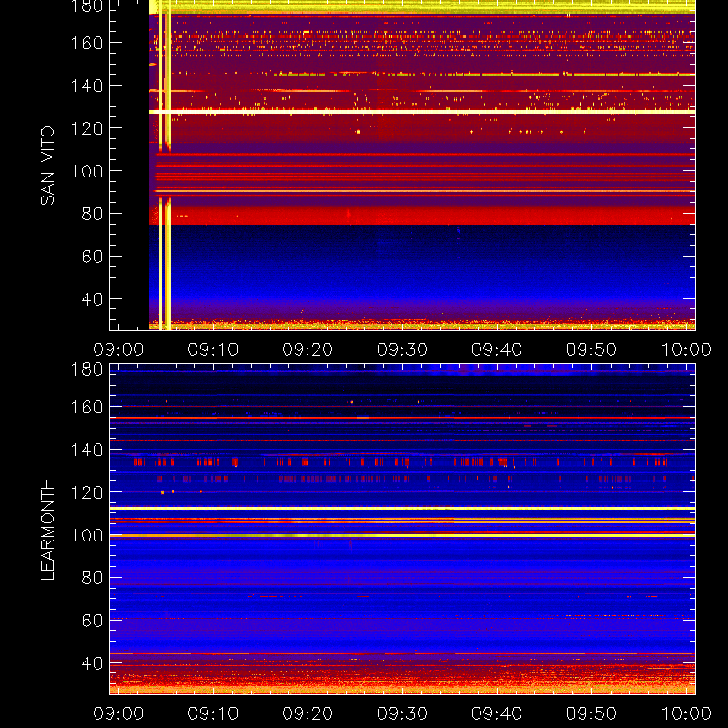This screenshot has height=728, width=728.
Task: Pick the 160 tick label on the Learmonth axis
Action: point(86,407)
